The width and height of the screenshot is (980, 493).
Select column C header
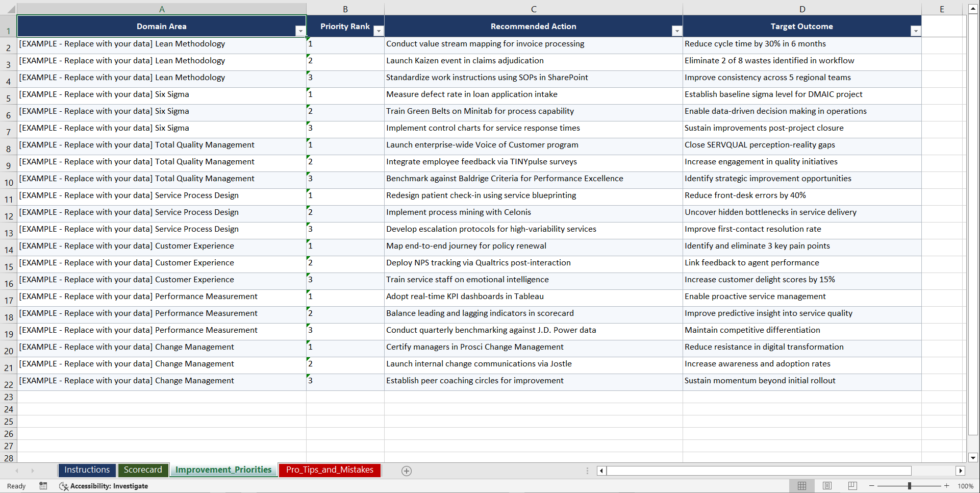534,9
